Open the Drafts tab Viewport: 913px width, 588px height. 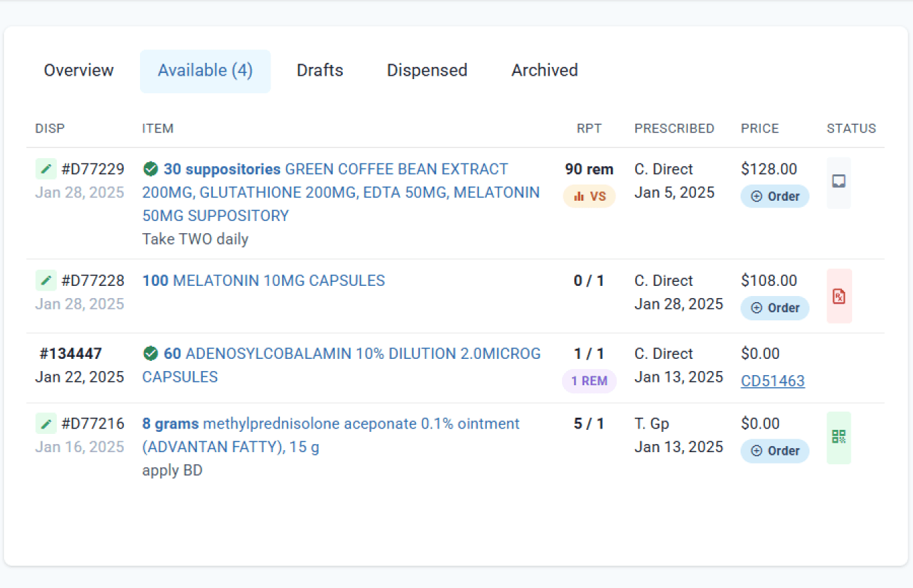point(320,70)
